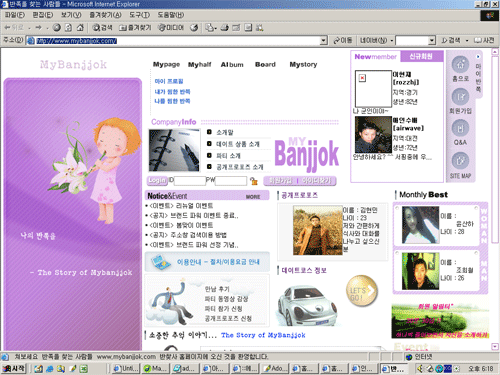Click the taskbar clock showing 오후 6:18

tap(481, 369)
